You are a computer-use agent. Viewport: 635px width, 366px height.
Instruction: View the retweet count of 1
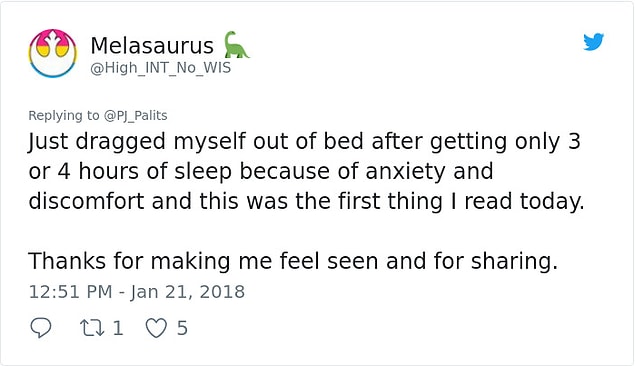[118, 328]
